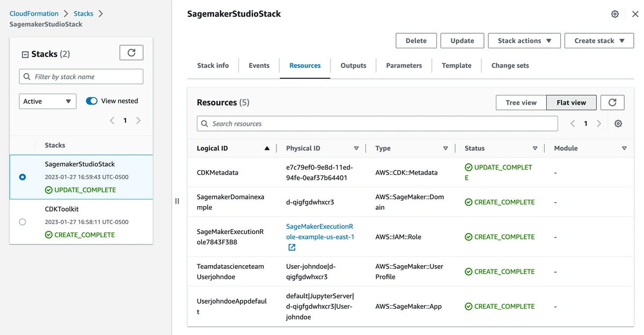Viewport: 644px width, 335px height.
Task: Open the Parameters tab
Action: 404,65
